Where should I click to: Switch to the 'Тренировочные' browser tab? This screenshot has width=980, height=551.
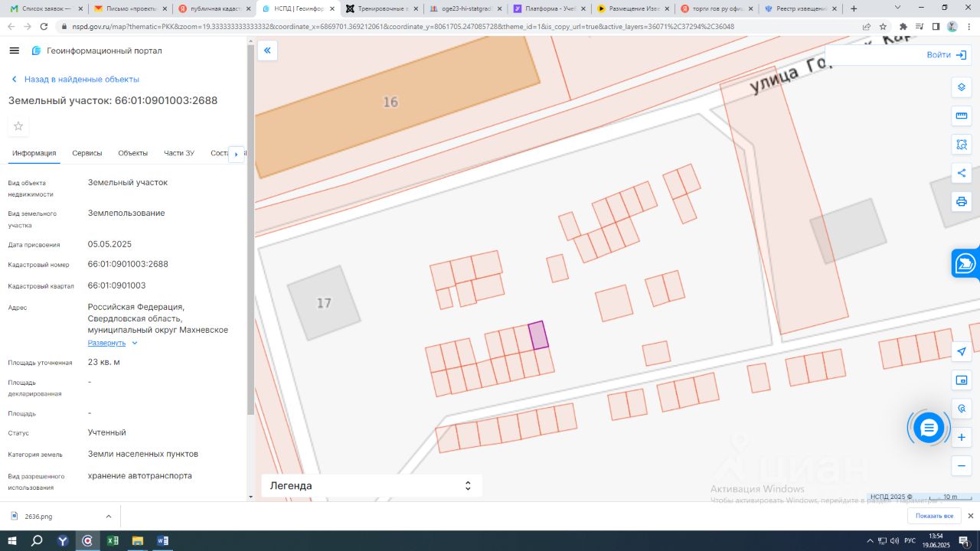click(381, 8)
